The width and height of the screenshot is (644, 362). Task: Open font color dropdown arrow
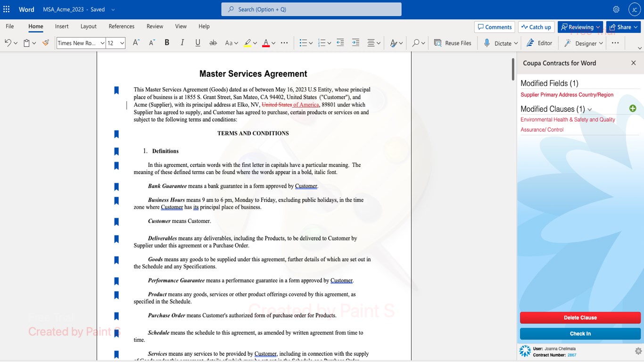click(x=273, y=43)
